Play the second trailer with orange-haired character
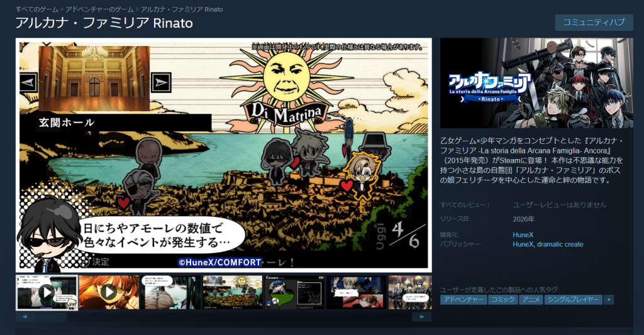This screenshot has height=335, width=644. click(108, 292)
